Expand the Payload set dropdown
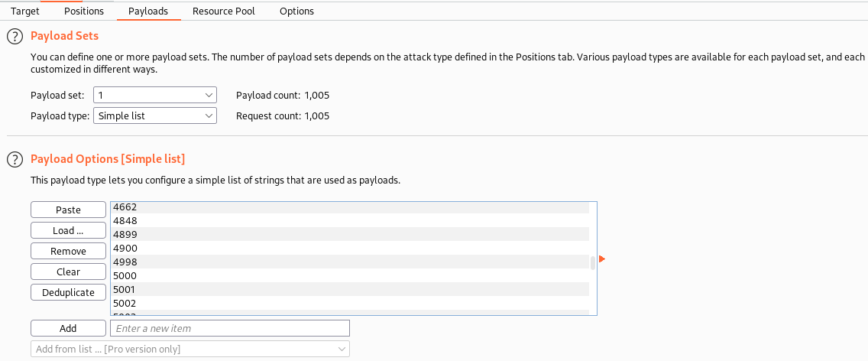Screen dimensions: 868x361 155,96
